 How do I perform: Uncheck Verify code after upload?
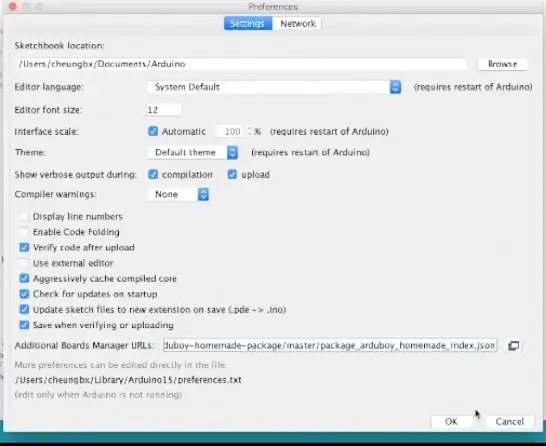[x=24, y=248]
